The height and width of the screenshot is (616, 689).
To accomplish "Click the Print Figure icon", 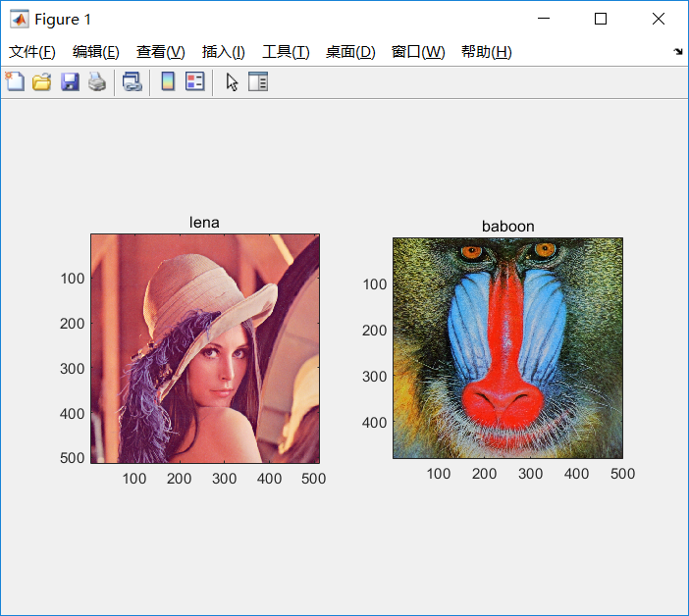I will tap(97, 82).
